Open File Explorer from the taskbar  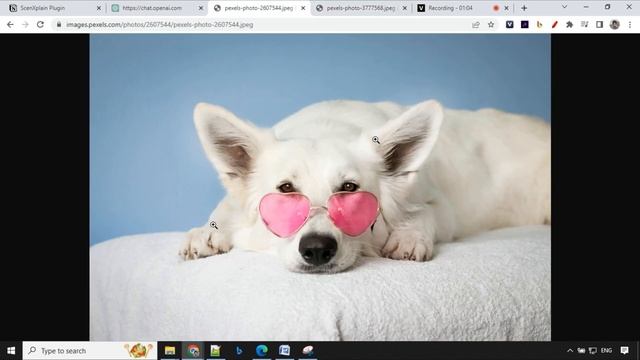[170, 351]
